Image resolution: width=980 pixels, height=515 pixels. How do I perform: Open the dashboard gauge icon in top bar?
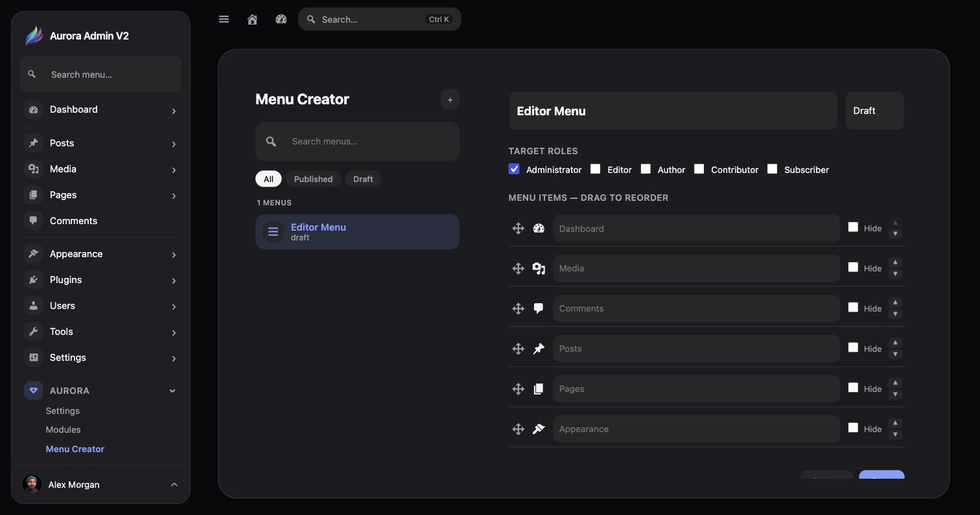tap(281, 19)
